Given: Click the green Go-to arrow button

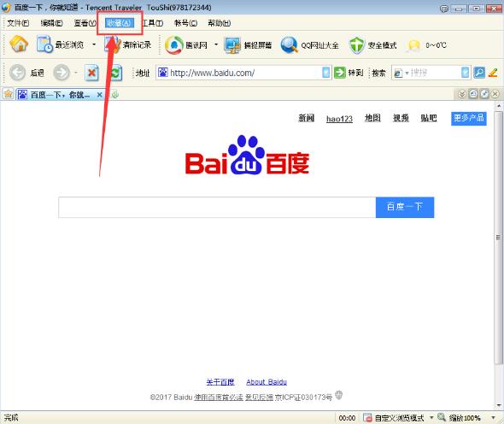Looking at the screenshot, I should coord(339,73).
